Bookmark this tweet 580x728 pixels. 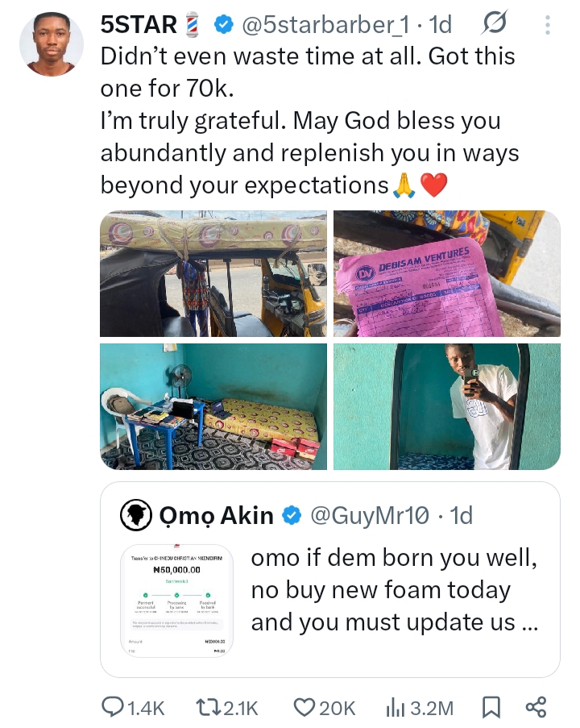pyautogui.click(x=490, y=708)
